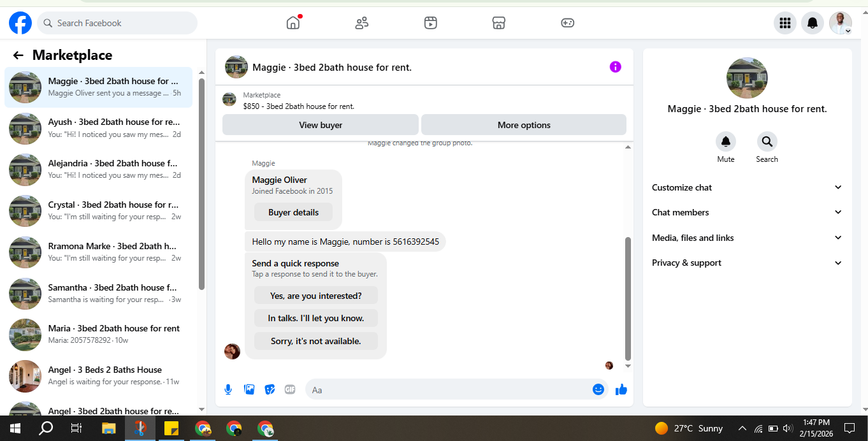
Task: Open the Video (Reels) icon in navigation
Action: coord(431,23)
